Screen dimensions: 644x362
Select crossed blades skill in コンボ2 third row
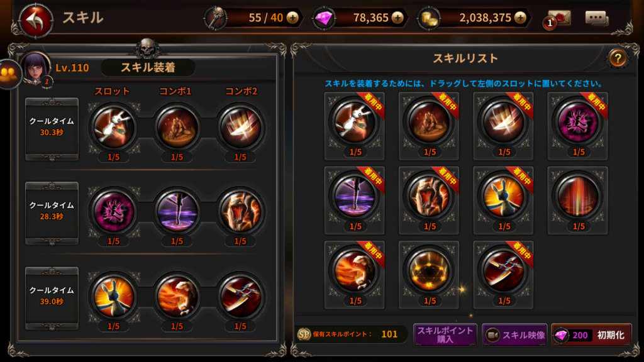(240, 296)
